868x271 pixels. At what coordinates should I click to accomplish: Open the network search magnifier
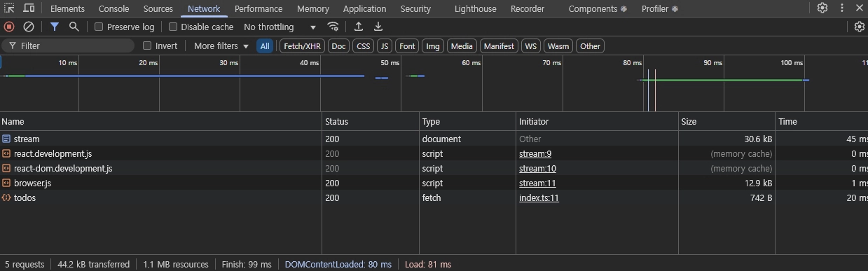(74, 27)
